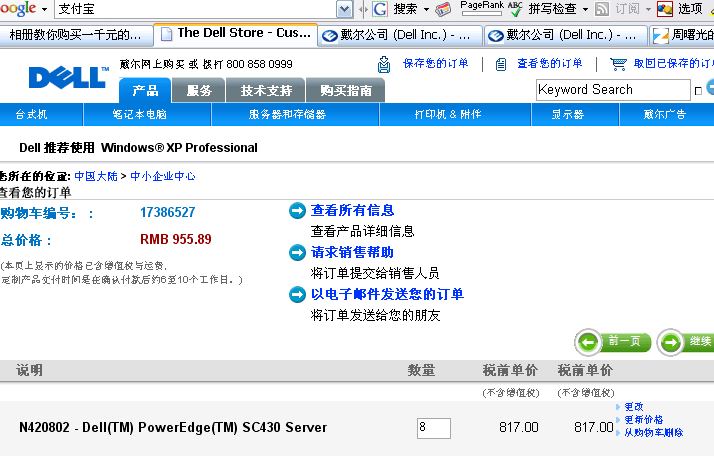Click the view order document icon
714x456 pixels.
pos(501,65)
